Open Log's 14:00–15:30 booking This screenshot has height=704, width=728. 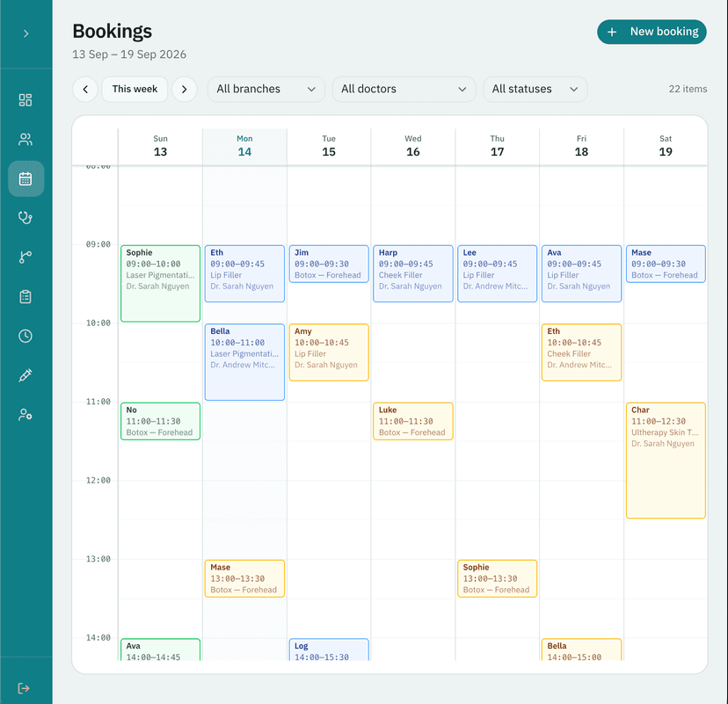point(329,650)
